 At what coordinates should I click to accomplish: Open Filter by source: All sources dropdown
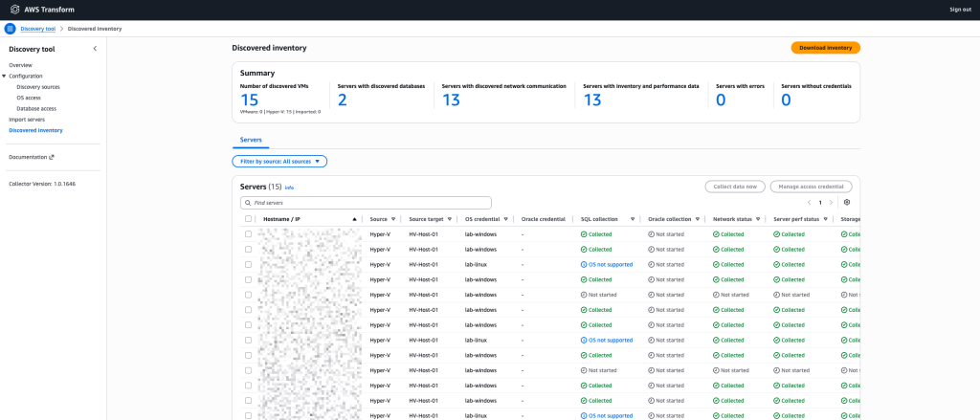(x=279, y=162)
